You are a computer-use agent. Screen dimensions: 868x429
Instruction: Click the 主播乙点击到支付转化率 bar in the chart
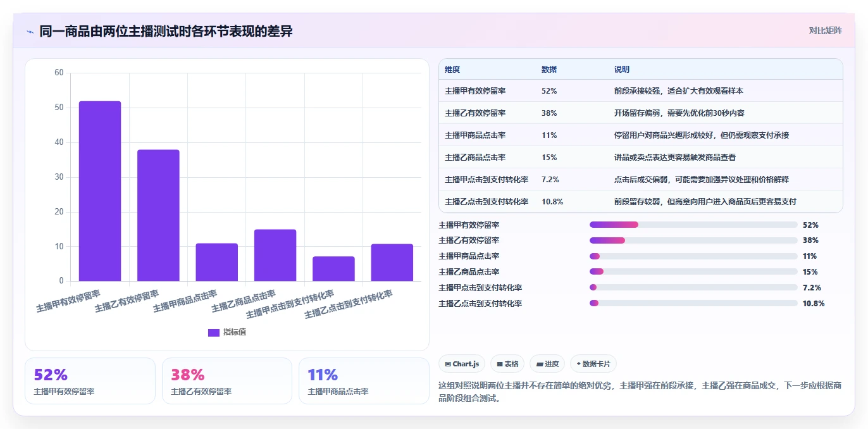tap(392, 263)
